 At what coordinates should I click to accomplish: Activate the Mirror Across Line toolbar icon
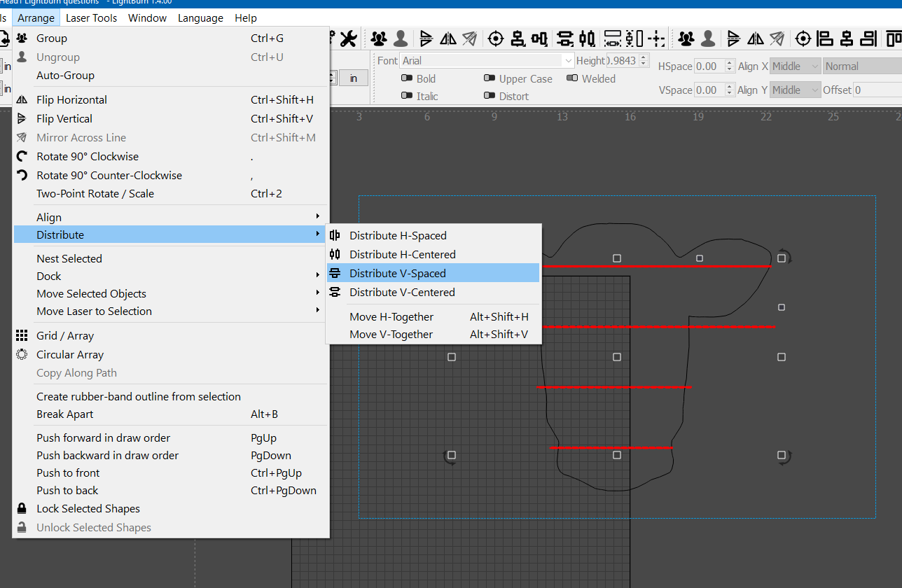click(x=470, y=38)
